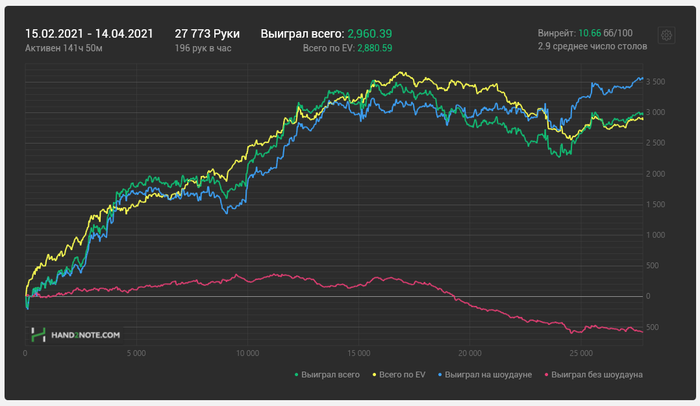
Task: Toggle the blue "Выиграл на шоудауне" legend series
Action: [485, 375]
